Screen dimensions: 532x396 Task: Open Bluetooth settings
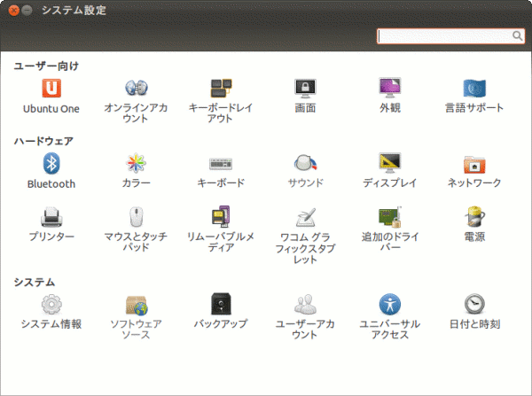coord(51,165)
